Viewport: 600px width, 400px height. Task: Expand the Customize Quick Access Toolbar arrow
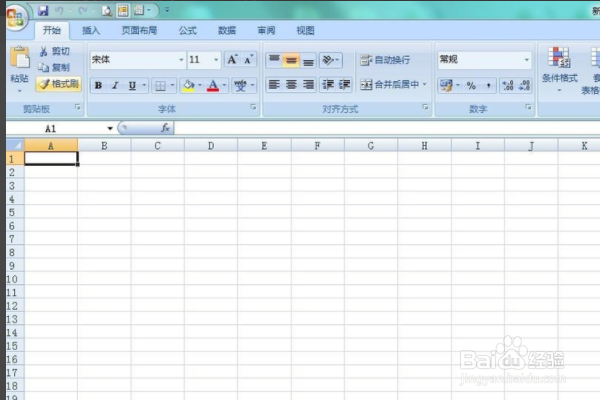pos(167,10)
